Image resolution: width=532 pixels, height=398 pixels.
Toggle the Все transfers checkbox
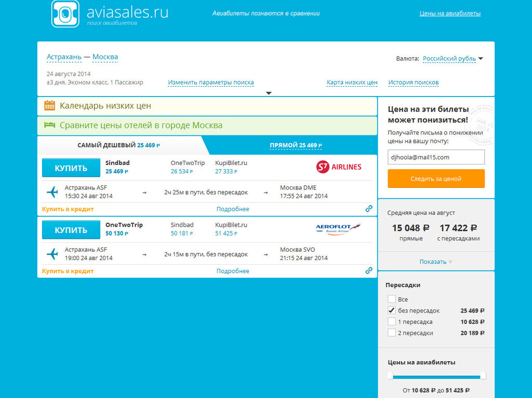coord(392,299)
